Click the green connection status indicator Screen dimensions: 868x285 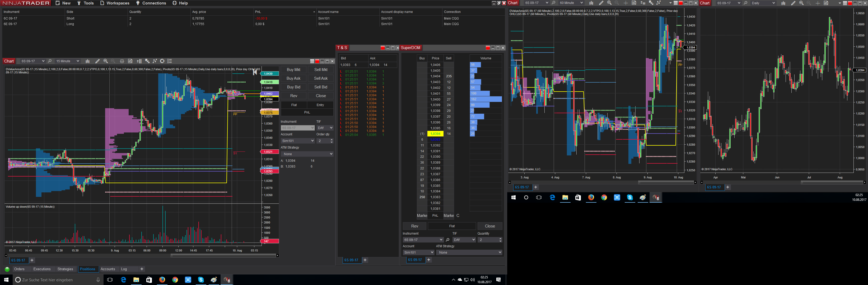7,269
